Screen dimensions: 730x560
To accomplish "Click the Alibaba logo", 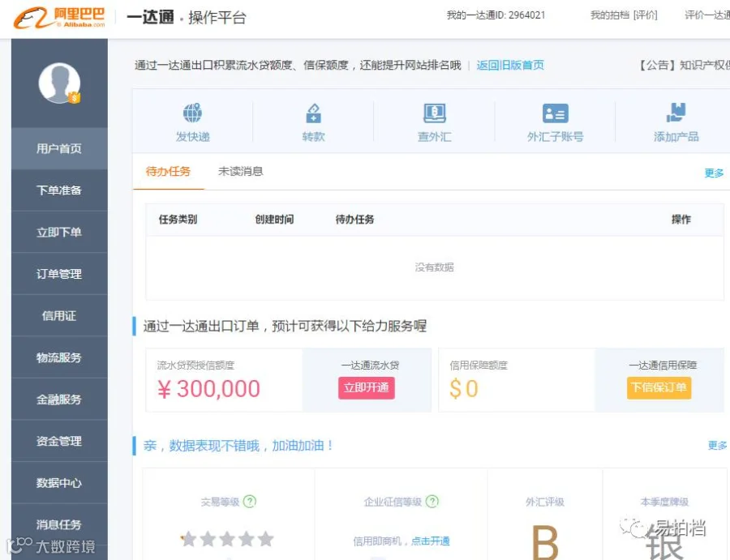I will click(59, 18).
